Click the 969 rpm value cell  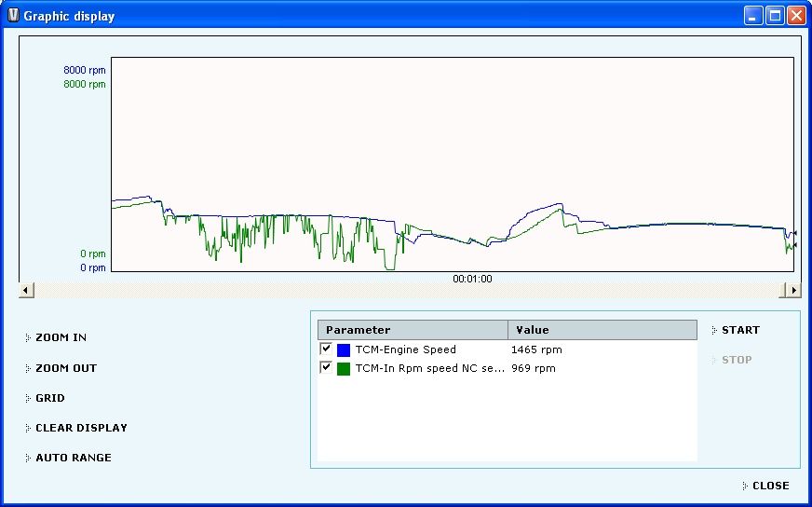click(x=534, y=368)
